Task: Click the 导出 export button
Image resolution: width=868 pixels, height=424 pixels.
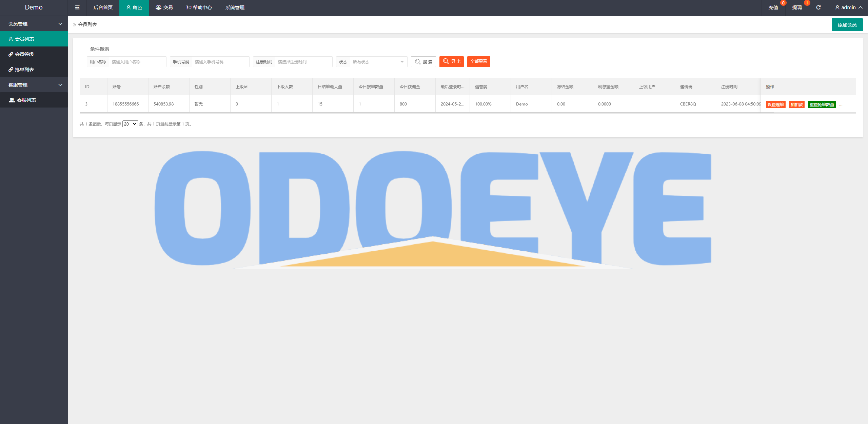Action: pyautogui.click(x=452, y=62)
